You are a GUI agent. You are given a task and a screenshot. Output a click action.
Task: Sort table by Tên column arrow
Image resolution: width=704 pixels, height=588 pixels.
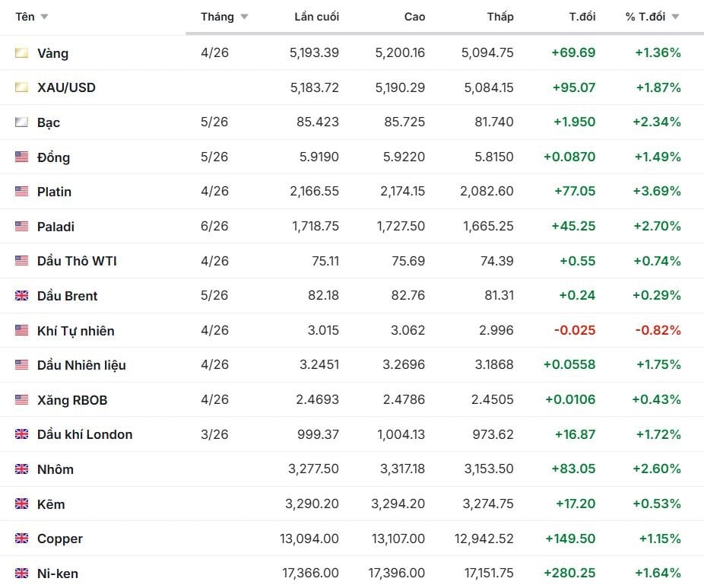coord(44,17)
